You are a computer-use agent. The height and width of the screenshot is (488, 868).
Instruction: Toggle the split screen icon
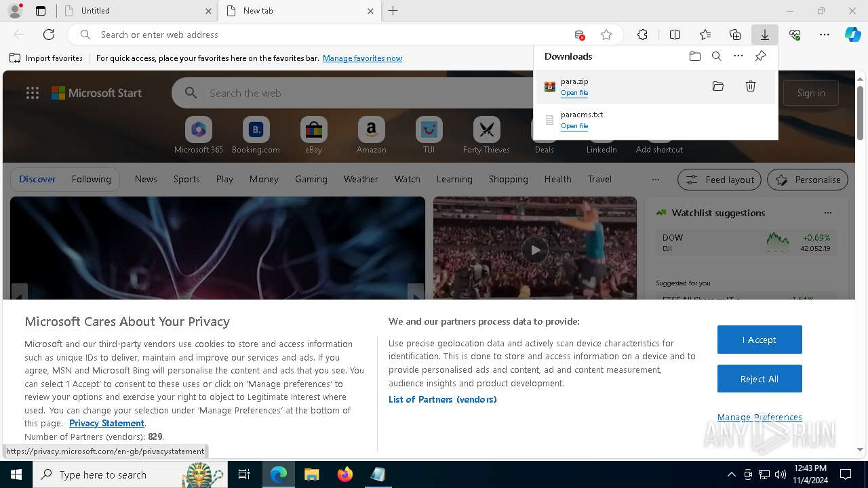675,35
